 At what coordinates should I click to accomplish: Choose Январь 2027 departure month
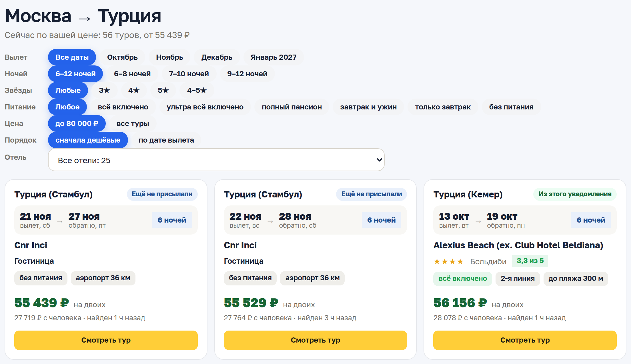point(273,57)
